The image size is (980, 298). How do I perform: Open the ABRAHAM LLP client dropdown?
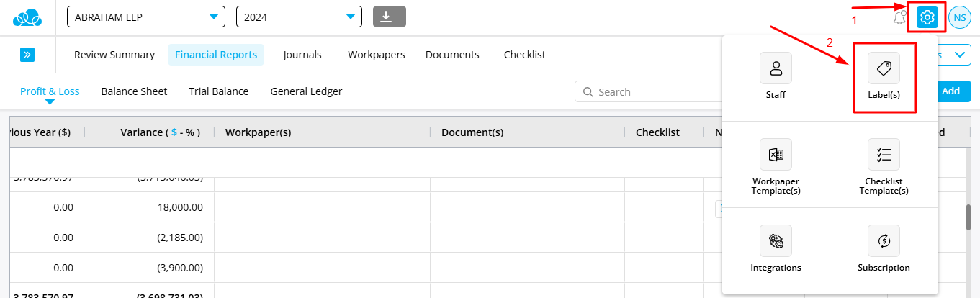click(x=145, y=17)
